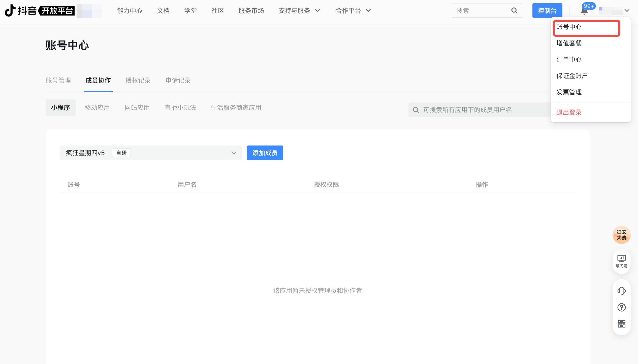Image resolution: width=638 pixels, height=364 pixels.
Task: Click the QR code icon
Action: pyautogui.click(x=621, y=324)
